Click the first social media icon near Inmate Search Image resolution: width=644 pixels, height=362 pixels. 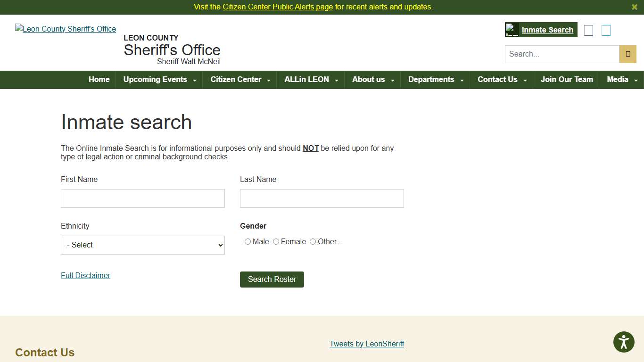(588, 30)
